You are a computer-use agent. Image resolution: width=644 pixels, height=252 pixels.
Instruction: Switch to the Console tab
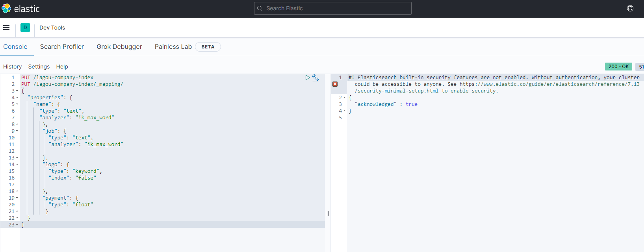click(x=15, y=46)
